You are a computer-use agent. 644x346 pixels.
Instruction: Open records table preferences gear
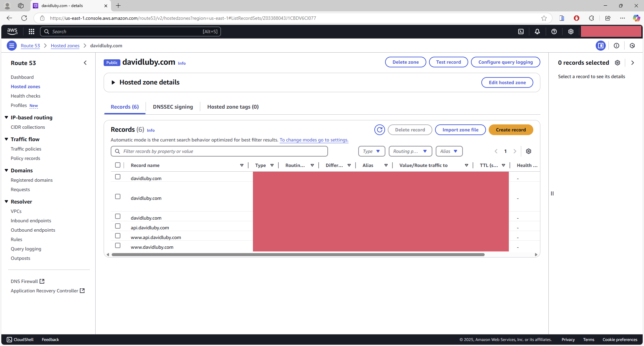(529, 151)
